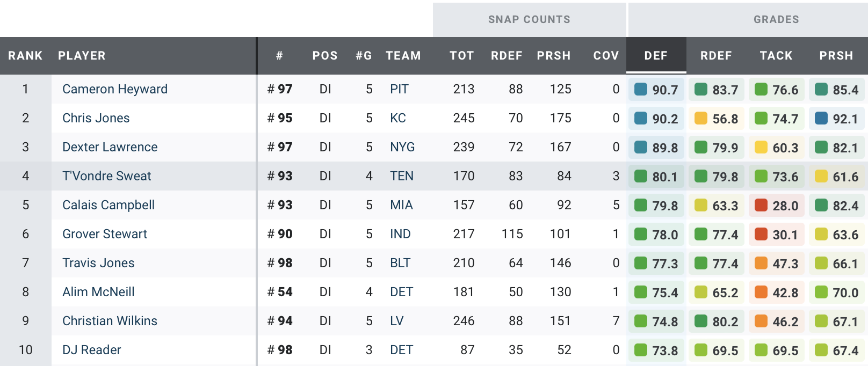
Task: Click the Chris Jones player link
Action: click(96, 118)
